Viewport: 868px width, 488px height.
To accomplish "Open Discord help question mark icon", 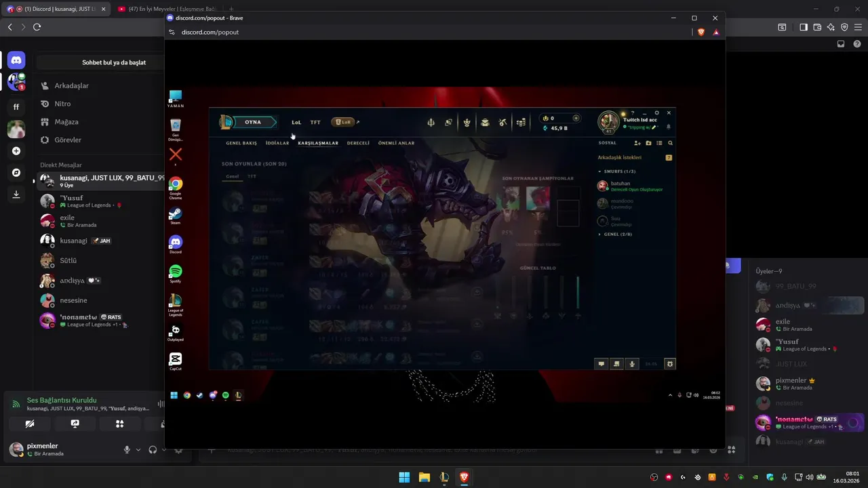I will pos(857,44).
